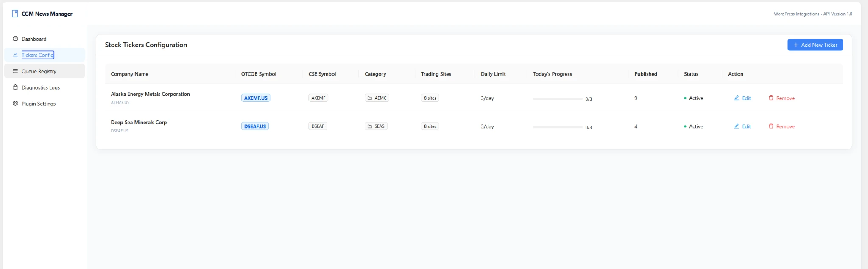Click the Status column header
868x269 pixels.
pos(691,74)
